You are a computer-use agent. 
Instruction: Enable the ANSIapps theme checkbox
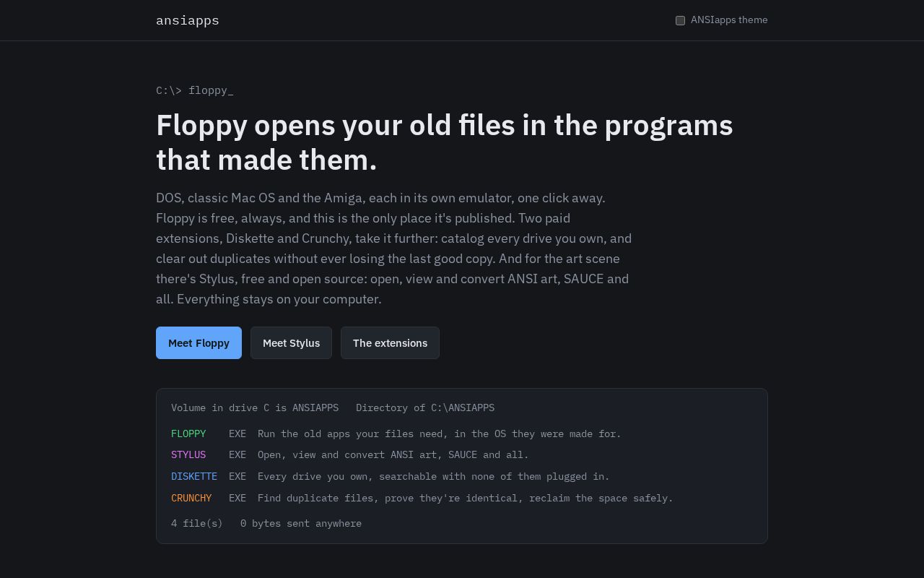tap(680, 20)
